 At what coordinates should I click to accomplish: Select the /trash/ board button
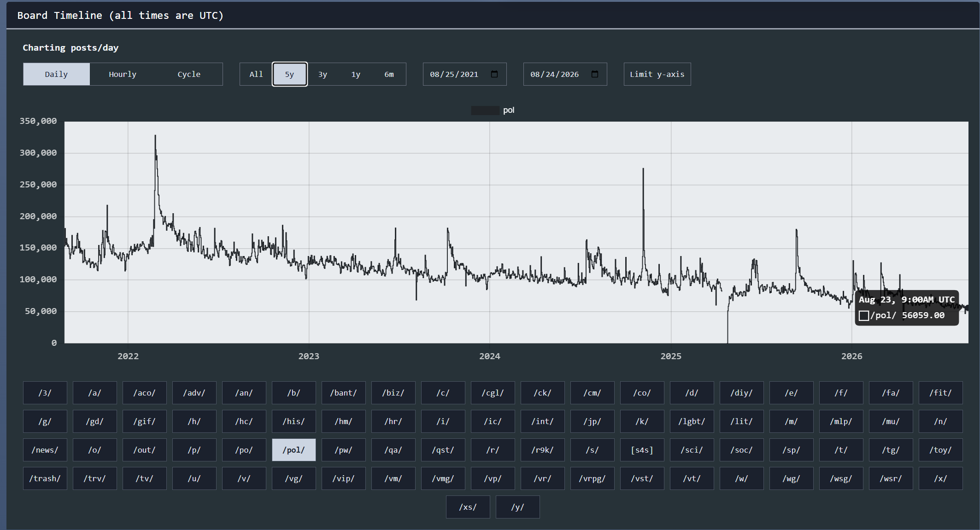(x=45, y=478)
